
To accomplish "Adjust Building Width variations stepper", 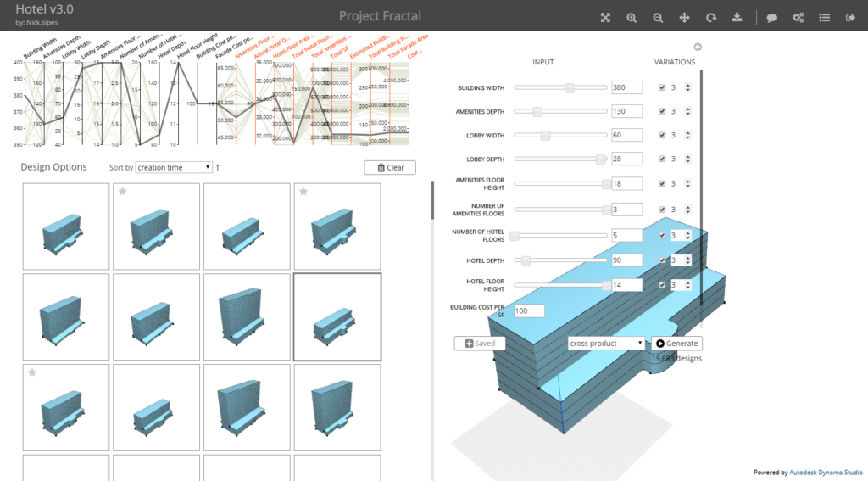I will point(687,87).
